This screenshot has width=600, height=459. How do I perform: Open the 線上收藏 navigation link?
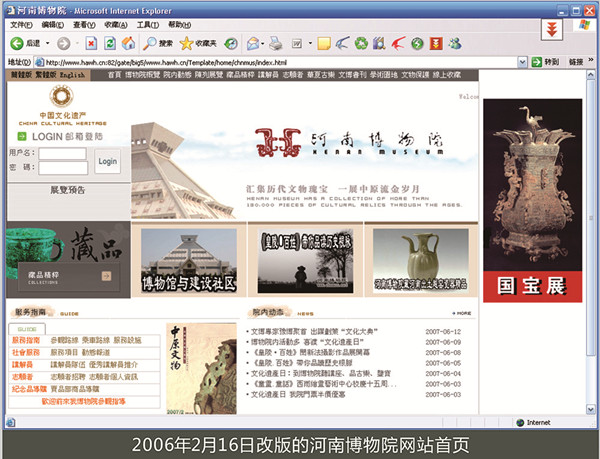[447, 75]
